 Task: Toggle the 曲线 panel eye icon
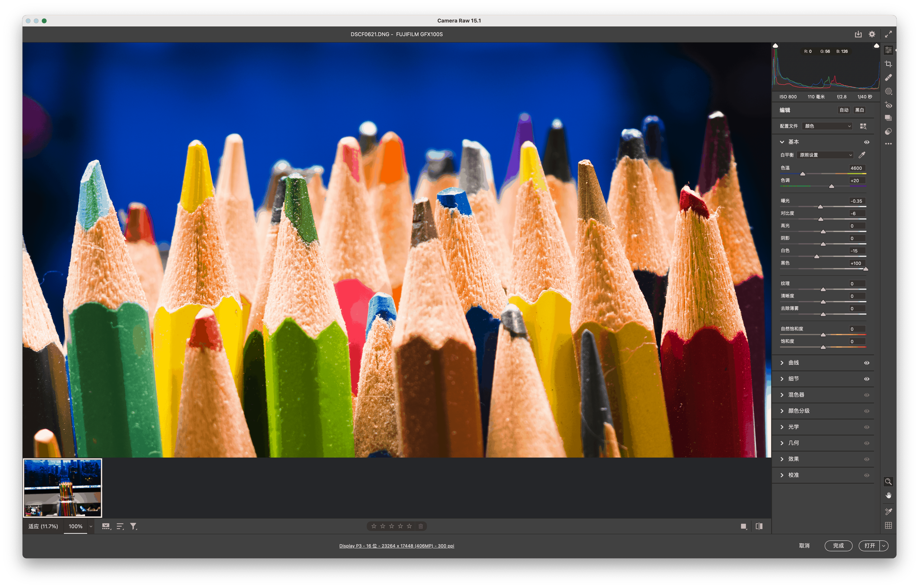[867, 363]
